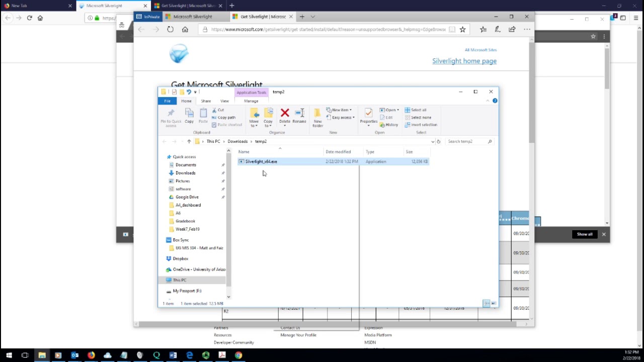644x362 pixels.
Task: Select This PC in navigation pane
Action: (x=180, y=280)
